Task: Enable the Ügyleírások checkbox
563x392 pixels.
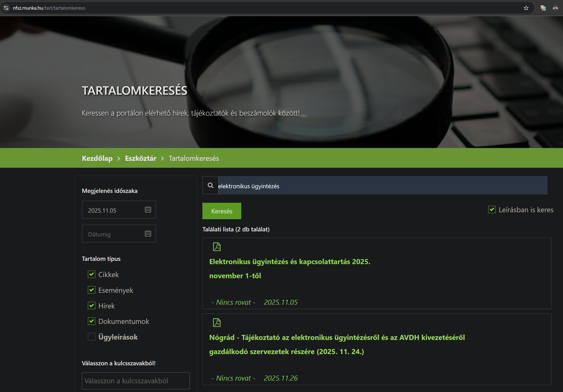Action: point(91,337)
